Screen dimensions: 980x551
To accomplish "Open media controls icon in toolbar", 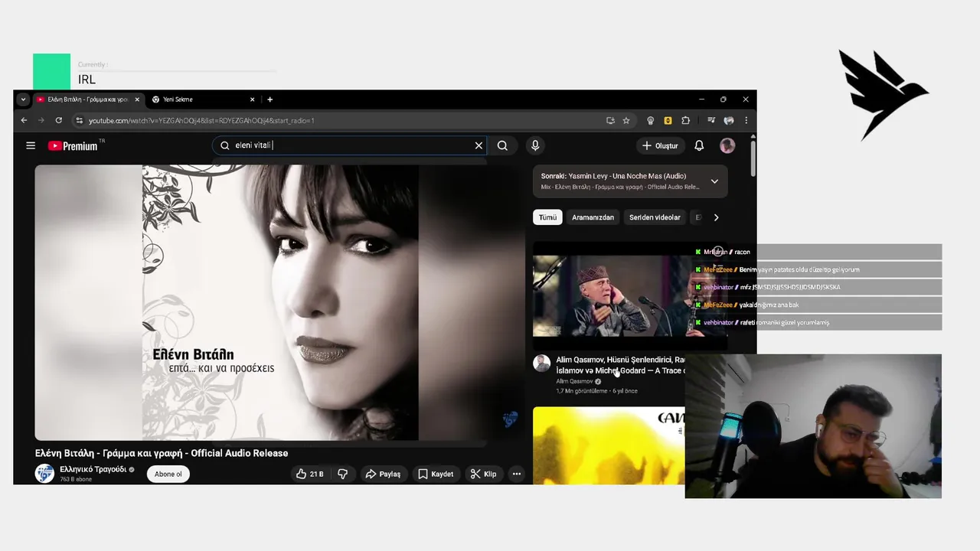I will point(711,120).
